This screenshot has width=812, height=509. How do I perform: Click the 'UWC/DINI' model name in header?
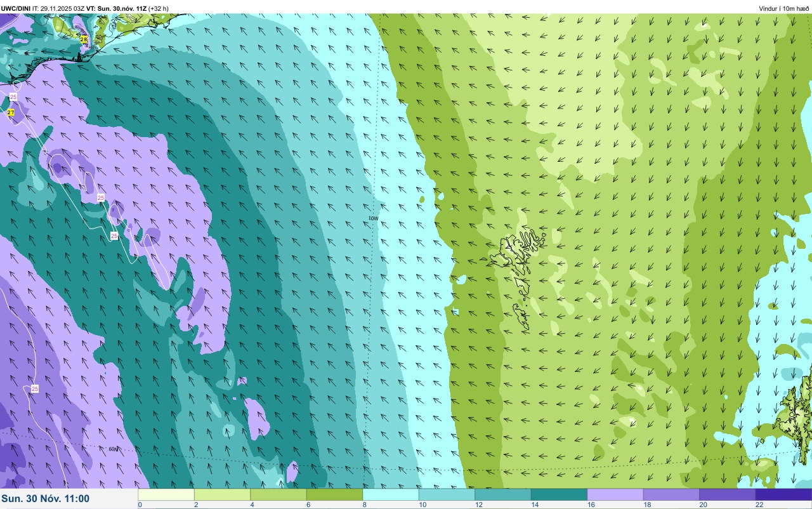point(16,8)
